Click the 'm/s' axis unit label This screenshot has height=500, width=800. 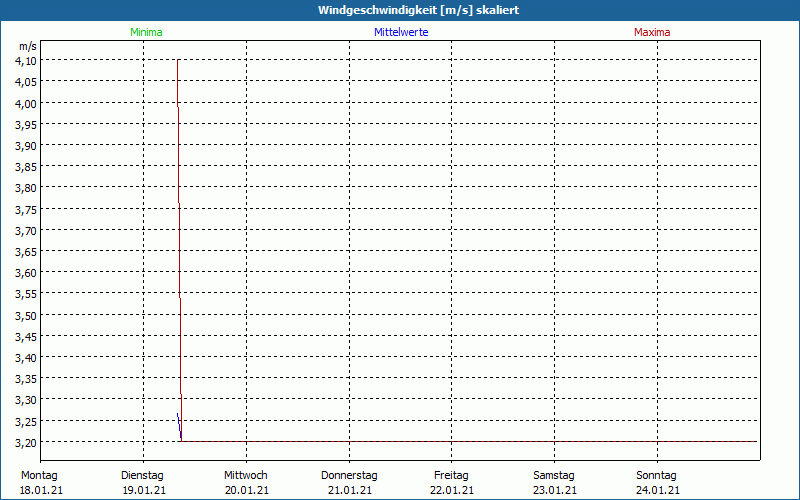pyautogui.click(x=28, y=46)
